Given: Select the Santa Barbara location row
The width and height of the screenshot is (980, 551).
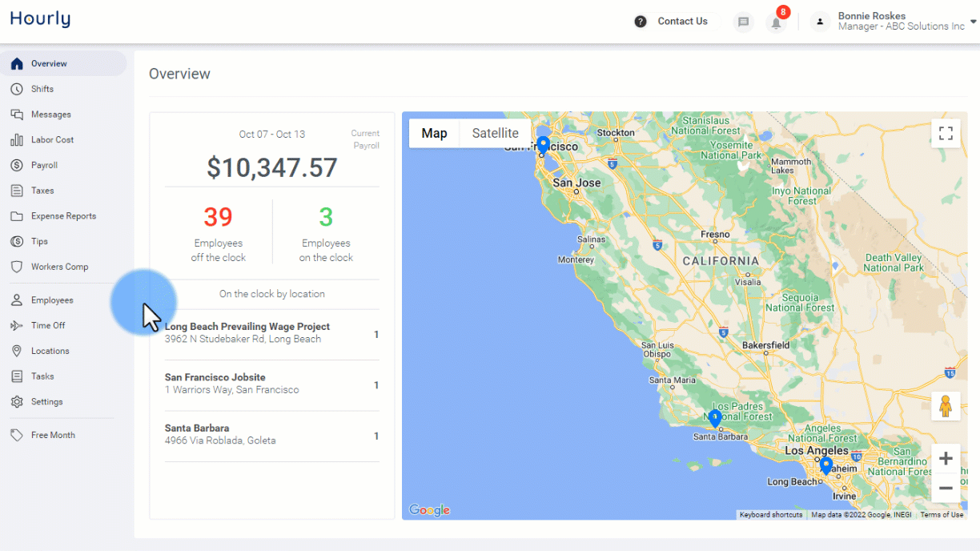Looking at the screenshot, I should click(x=272, y=435).
